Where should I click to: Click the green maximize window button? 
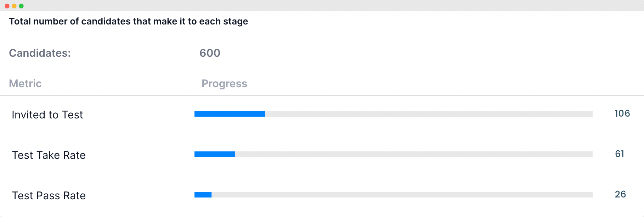21,6
